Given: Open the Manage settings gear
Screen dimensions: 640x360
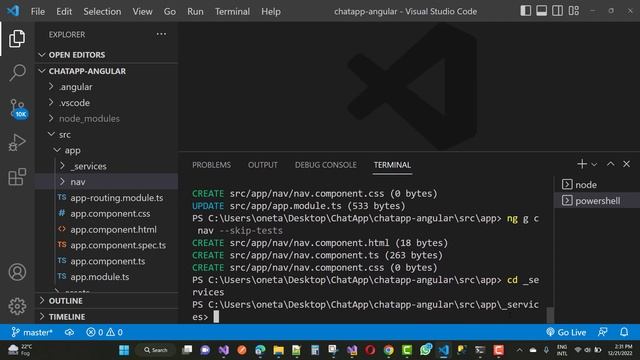Looking at the screenshot, I should tap(17, 306).
